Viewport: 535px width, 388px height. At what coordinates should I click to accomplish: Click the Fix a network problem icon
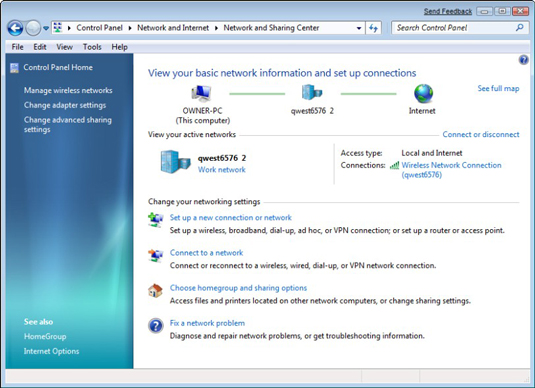point(156,326)
